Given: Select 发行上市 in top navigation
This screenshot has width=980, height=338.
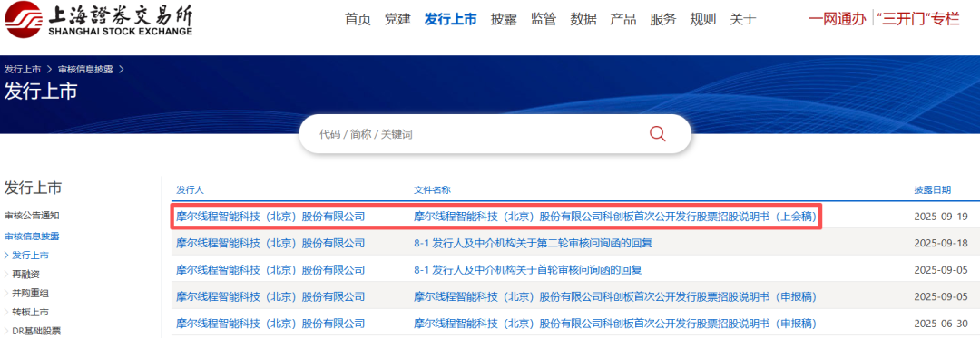Looking at the screenshot, I should pyautogui.click(x=450, y=19).
